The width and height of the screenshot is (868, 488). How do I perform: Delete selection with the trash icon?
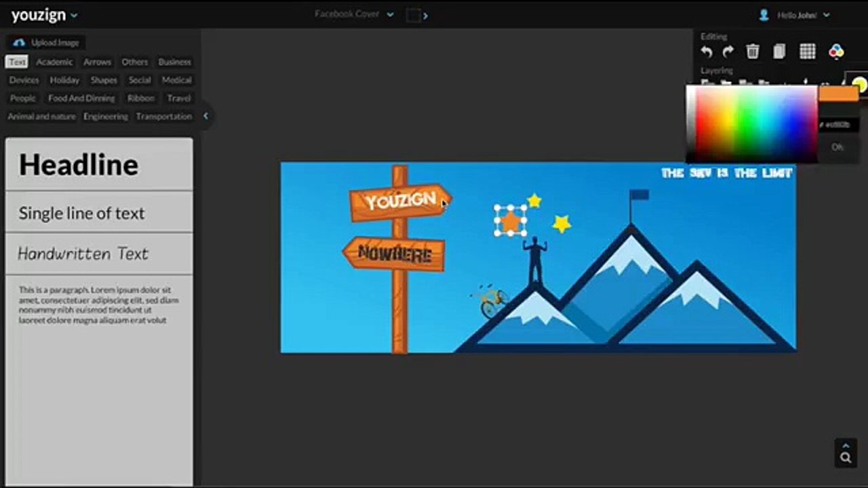753,52
